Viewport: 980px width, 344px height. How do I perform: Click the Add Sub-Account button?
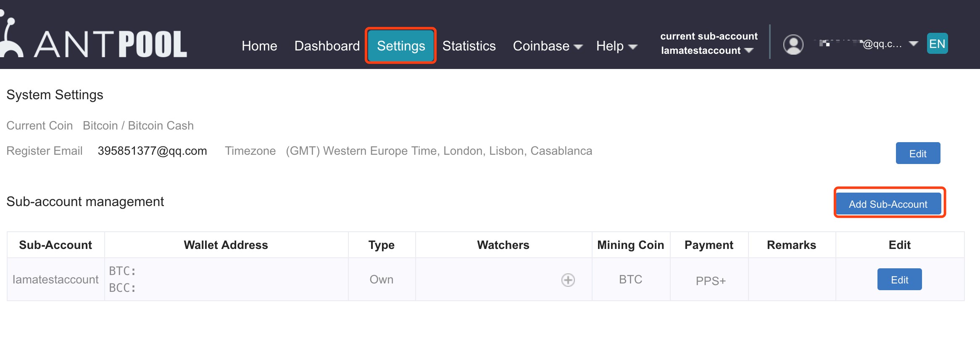[x=888, y=204]
